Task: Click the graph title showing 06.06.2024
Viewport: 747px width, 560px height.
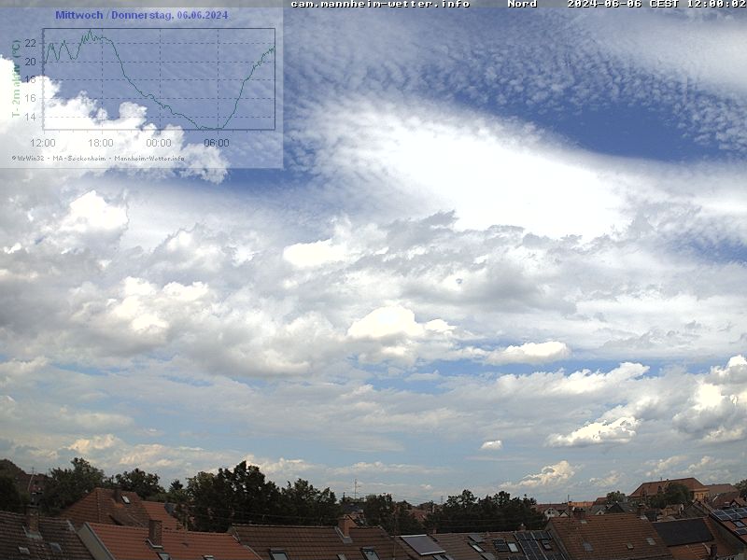Action: pos(141,15)
